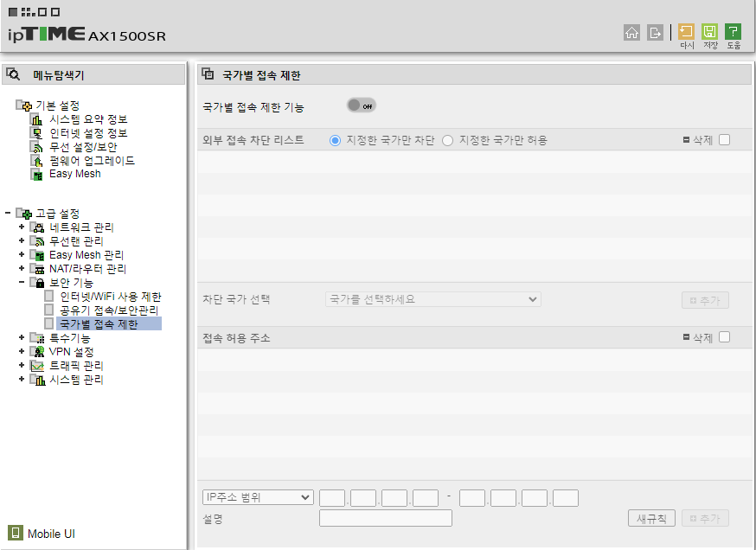756x550 pixels.
Task: Toggle 국가별 접속 제한 기능 switch
Action: pyautogui.click(x=361, y=106)
